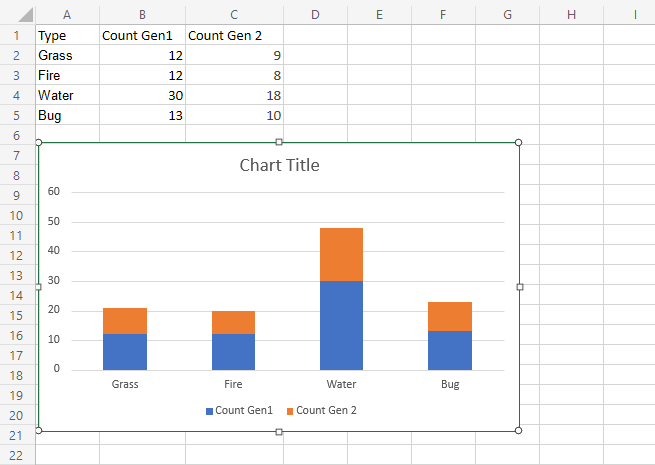
Task: Click the Select All corner triangle
Action: [17, 15]
